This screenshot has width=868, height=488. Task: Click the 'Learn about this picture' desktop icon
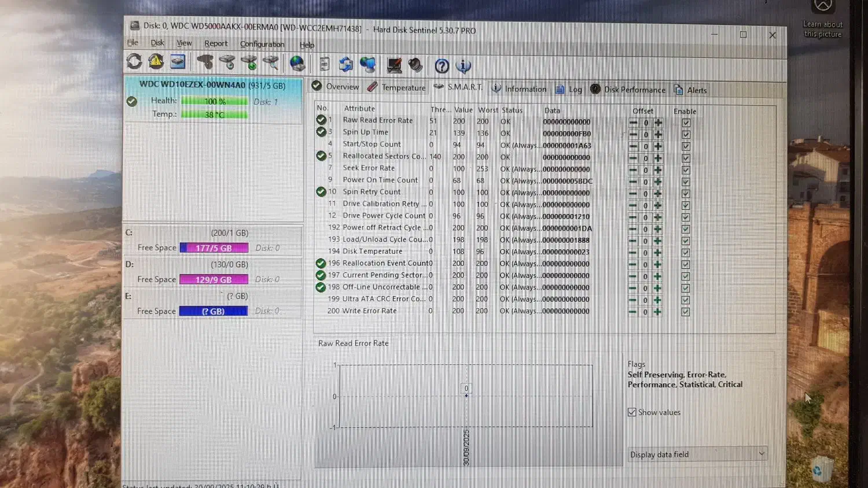[x=823, y=19]
